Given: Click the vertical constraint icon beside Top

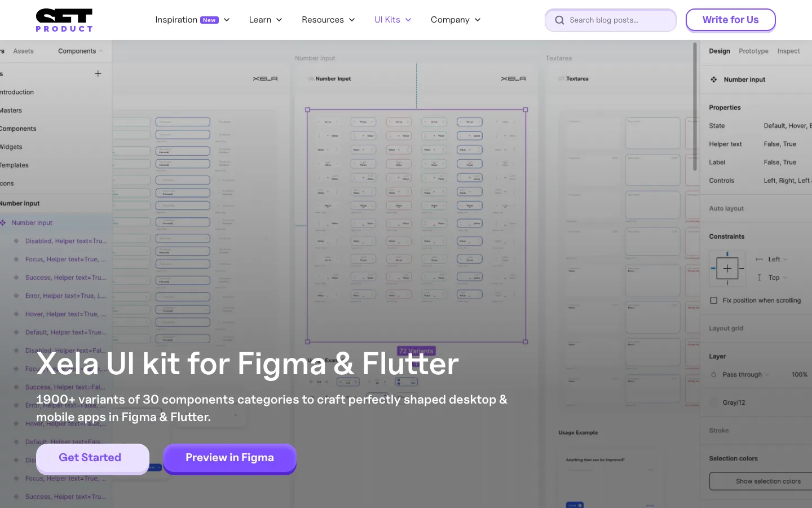Looking at the screenshot, I should 759,278.
